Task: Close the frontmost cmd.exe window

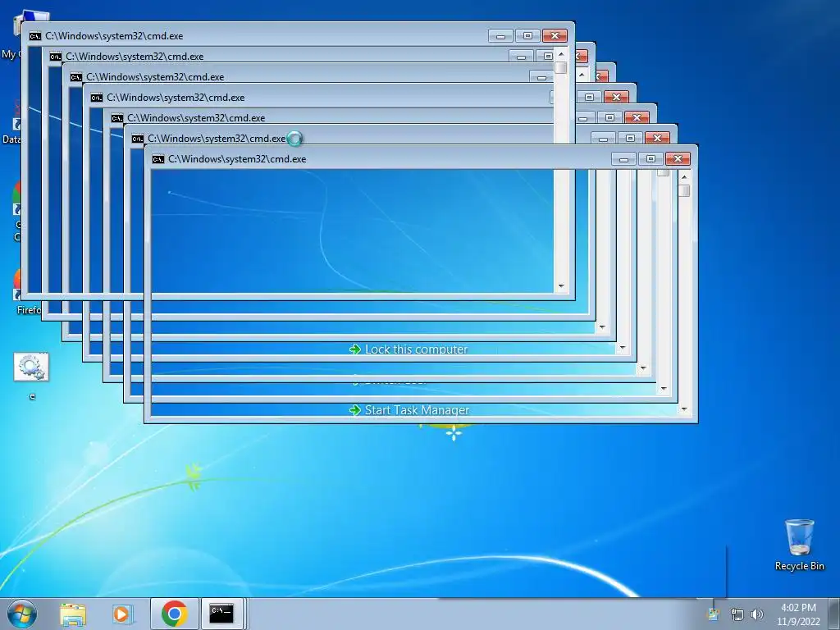Action: pyautogui.click(x=678, y=159)
